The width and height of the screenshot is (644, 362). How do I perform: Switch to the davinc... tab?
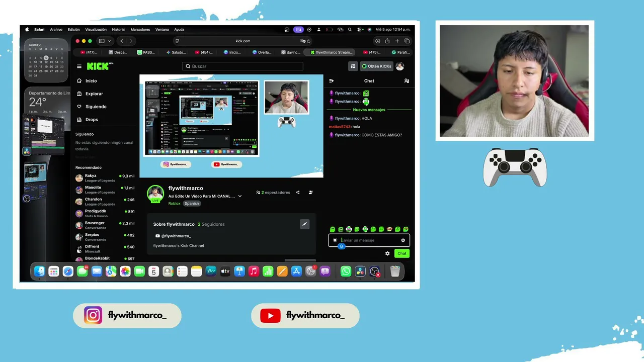click(x=290, y=52)
